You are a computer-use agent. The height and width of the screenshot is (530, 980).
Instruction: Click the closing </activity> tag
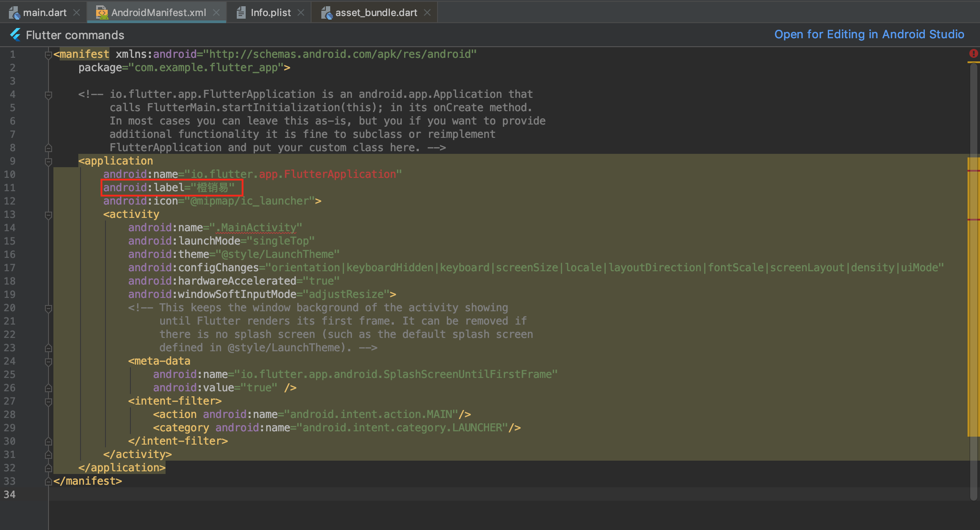click(x=138, y=454)
